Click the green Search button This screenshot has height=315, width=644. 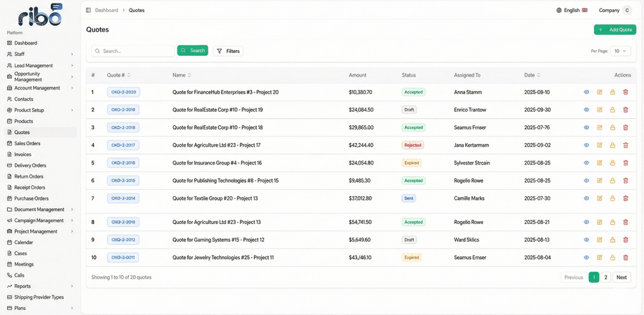192,51
